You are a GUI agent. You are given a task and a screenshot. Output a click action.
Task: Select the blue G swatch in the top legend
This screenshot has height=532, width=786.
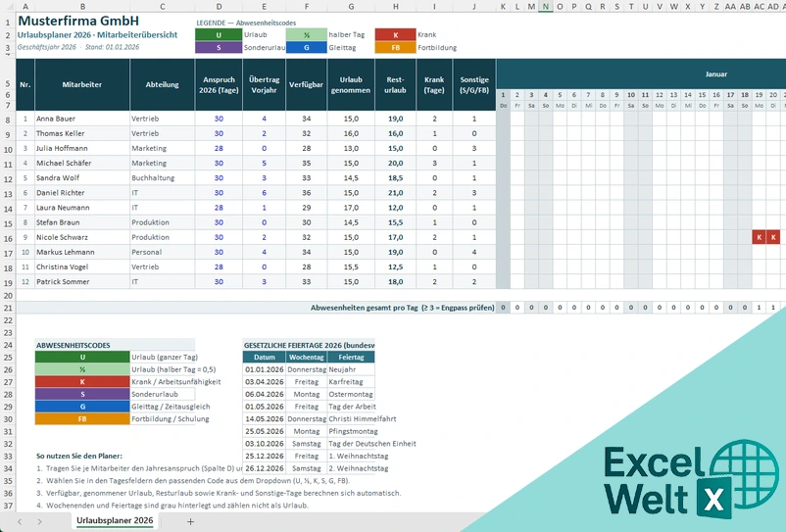pyautogui.click(x=307, y=48)
